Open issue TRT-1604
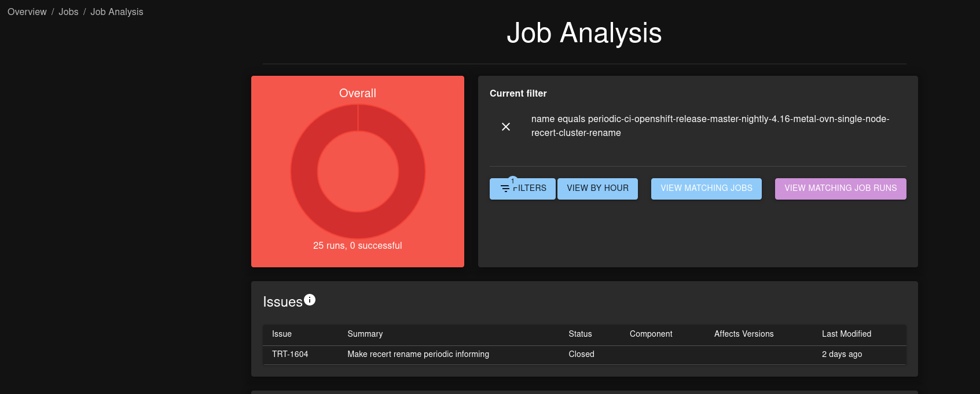980x394 pixels. (x=290, y=354)
